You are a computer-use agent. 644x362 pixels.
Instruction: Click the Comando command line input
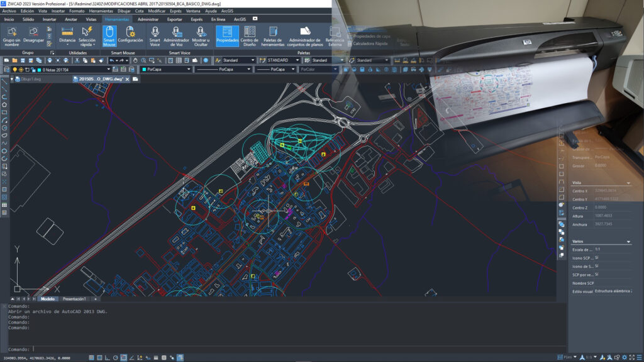(287, 349)
